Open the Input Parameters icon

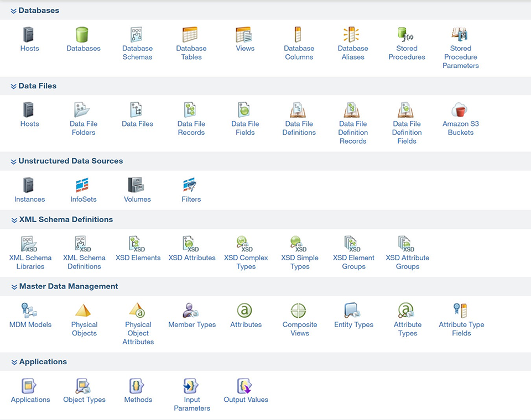tap(191, 386)
